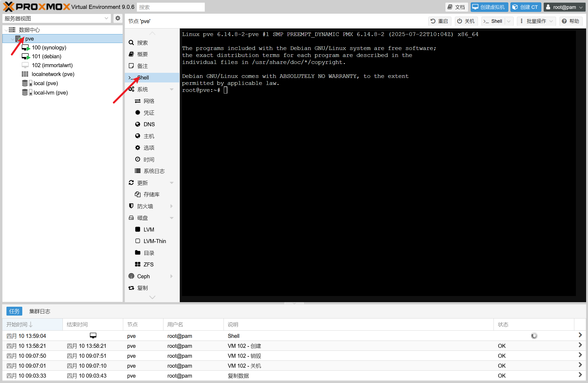Open the 批量操作 bulk actions dropdown
Screen dimensions: 588x383
536,21
